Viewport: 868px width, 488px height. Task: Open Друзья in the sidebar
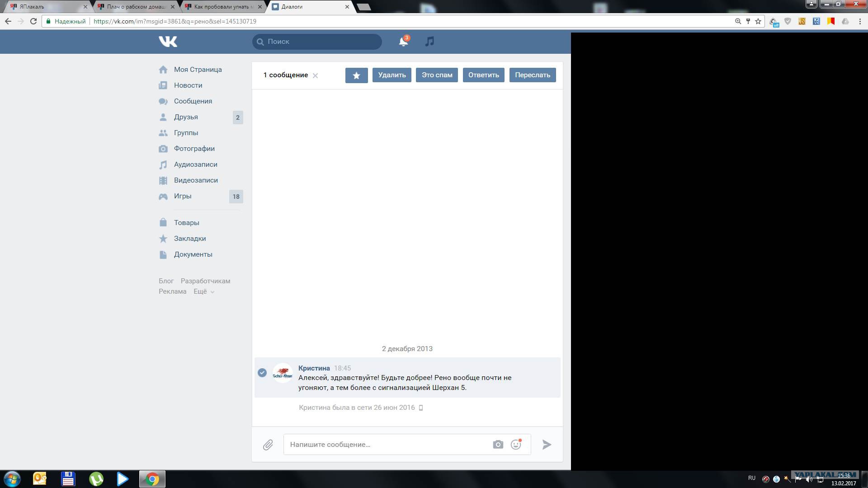[x=186, y=117]
